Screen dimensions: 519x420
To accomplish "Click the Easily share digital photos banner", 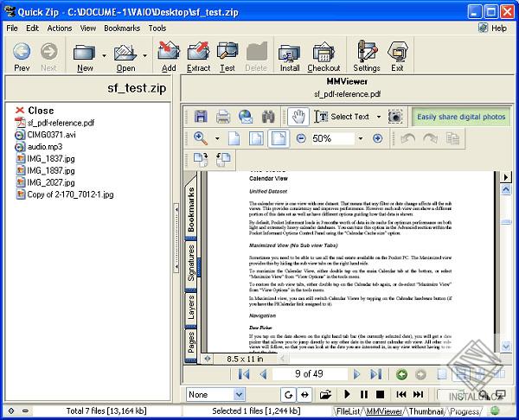I will pos(461,117).
